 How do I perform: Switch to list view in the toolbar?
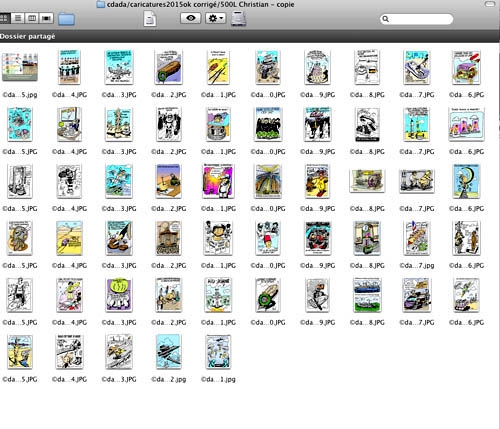pos(18,18)
